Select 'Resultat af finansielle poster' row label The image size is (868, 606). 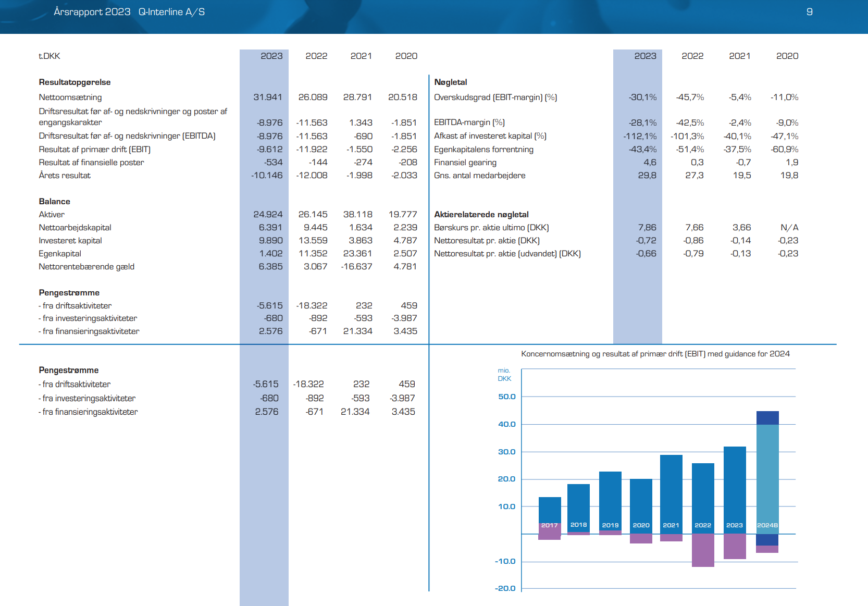(91, 162)
